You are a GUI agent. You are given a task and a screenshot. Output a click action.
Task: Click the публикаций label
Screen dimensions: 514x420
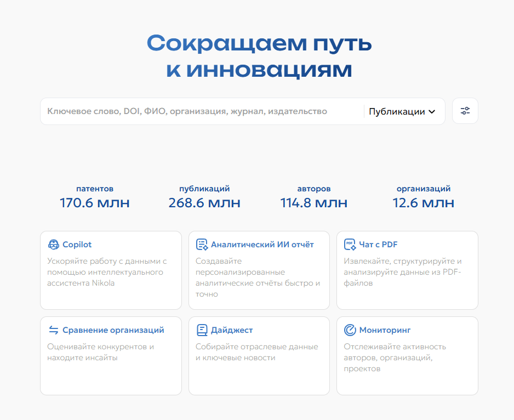point(204,189)
